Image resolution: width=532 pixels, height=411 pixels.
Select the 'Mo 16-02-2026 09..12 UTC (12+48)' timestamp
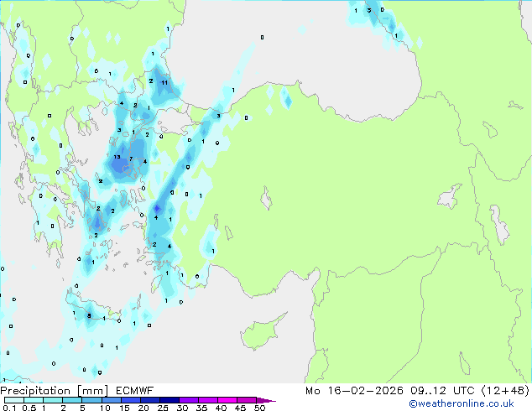pos(417,391)
